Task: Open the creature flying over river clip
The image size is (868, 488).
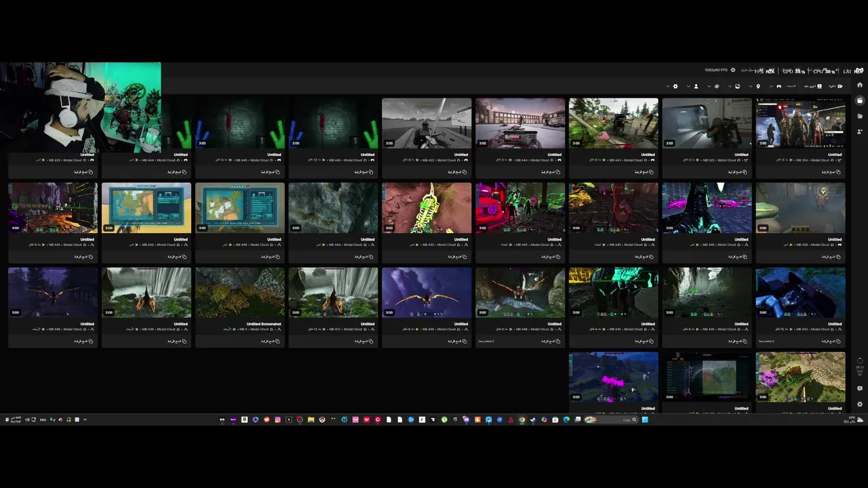Action: click(x=520, y=293)
